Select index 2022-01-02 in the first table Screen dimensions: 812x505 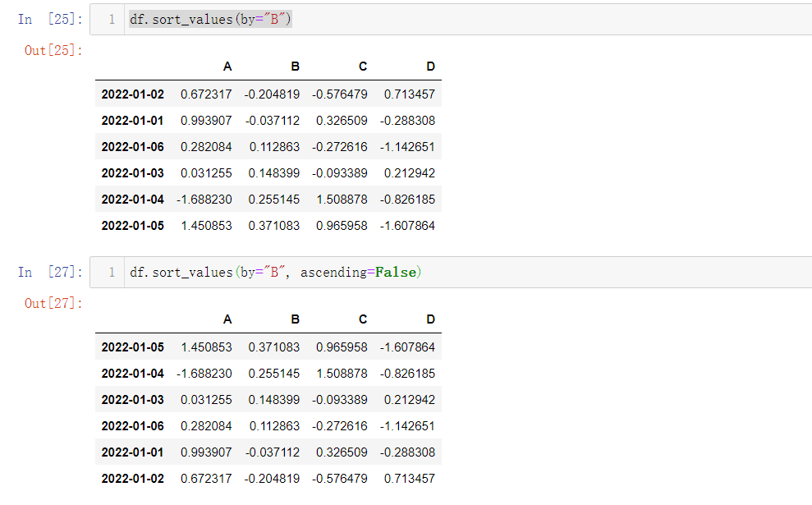[x=132, y=94]
